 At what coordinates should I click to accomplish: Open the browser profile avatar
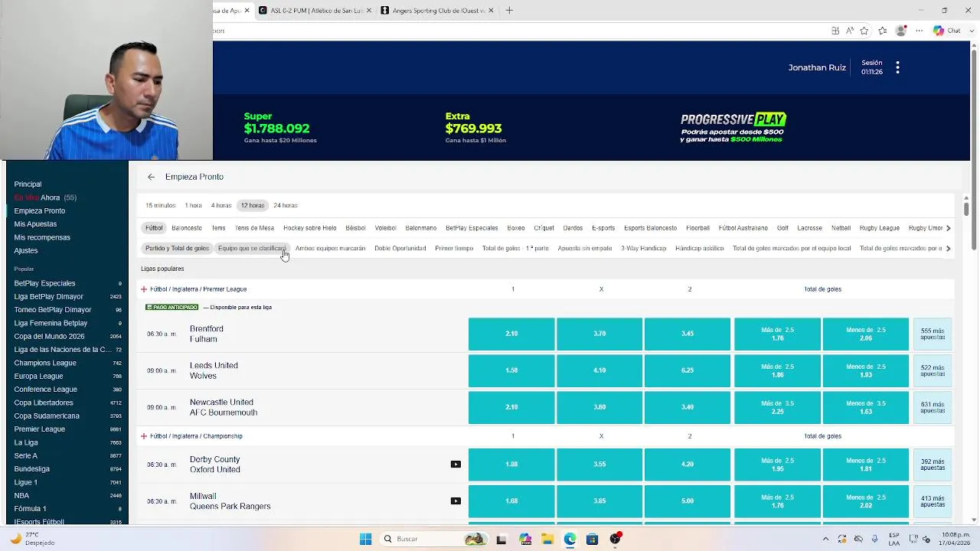pyautogui.click(x=901, y=31)
